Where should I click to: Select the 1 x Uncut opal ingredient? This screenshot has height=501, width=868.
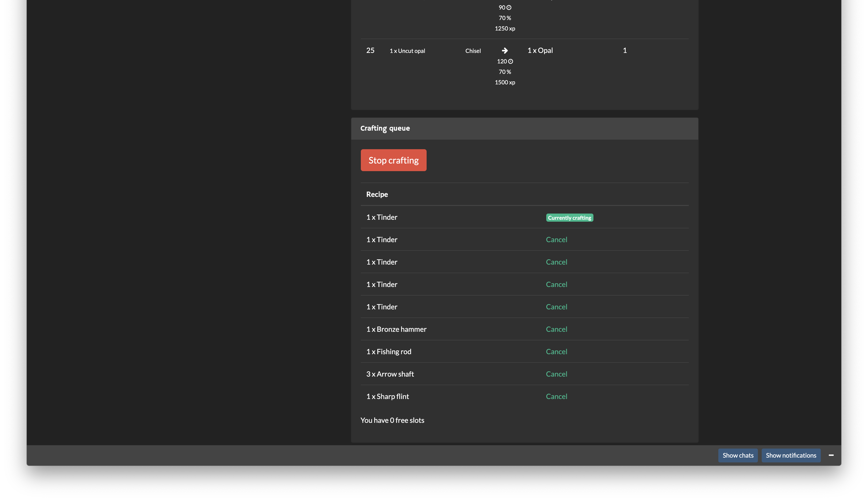[x=407, y=51]
